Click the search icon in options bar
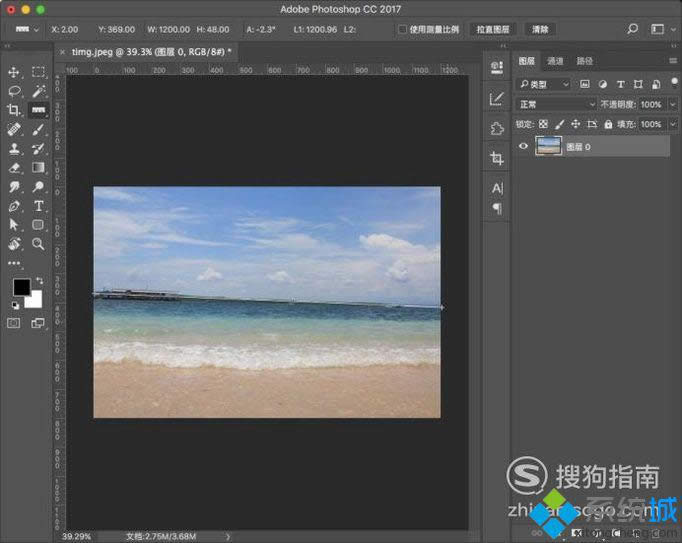 click(x=633, y=29)
